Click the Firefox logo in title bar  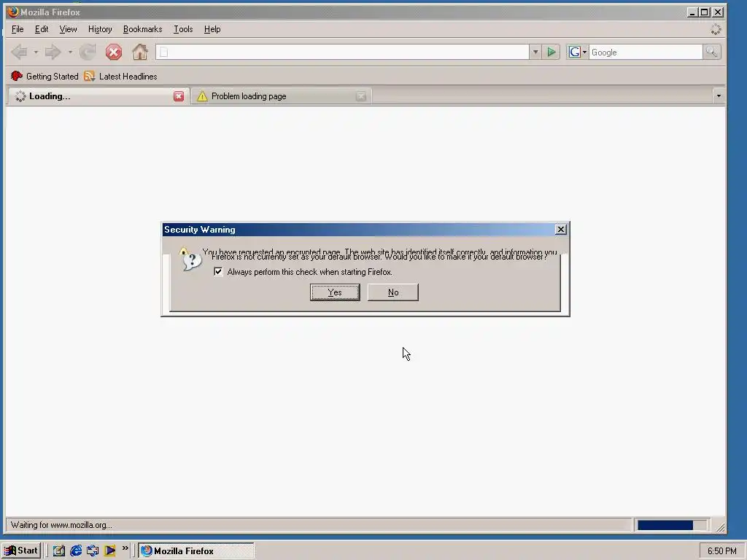click(12, 12)
